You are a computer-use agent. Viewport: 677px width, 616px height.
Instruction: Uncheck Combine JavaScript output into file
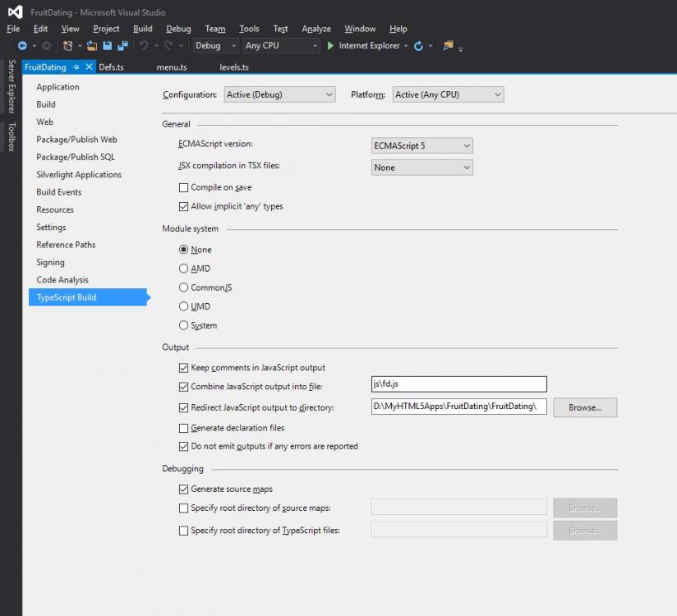pos(183,387)
